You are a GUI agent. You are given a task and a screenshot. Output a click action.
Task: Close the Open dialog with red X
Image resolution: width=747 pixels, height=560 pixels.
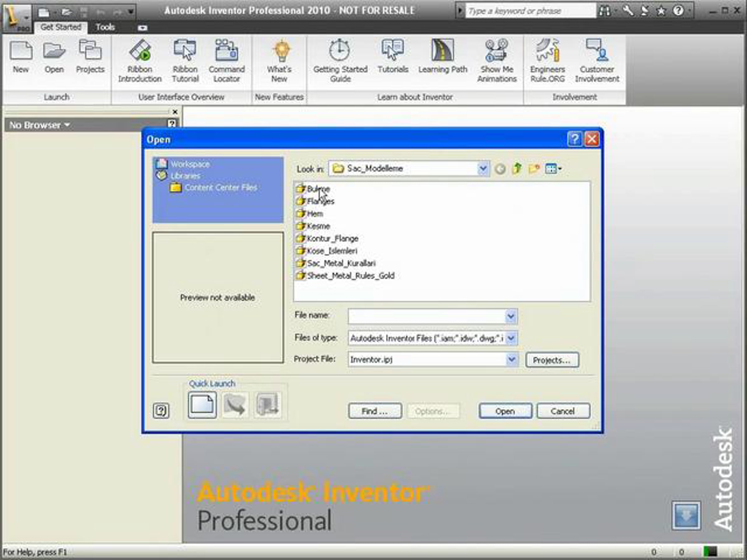[x=592, y=139]
